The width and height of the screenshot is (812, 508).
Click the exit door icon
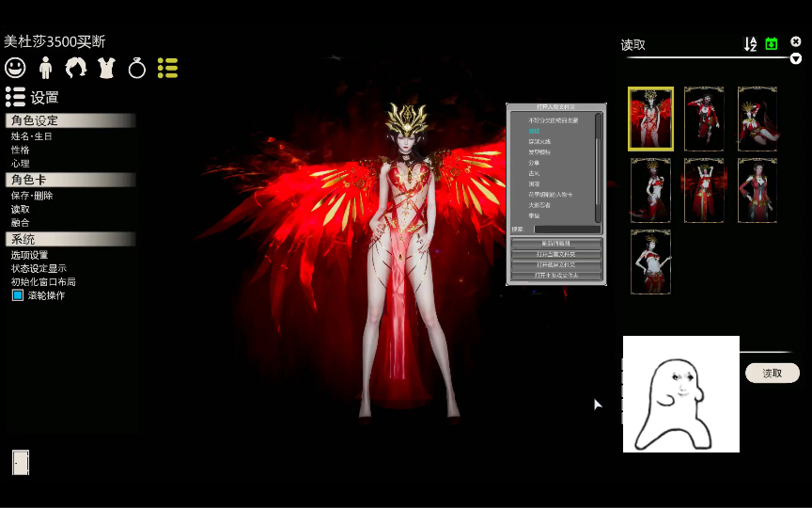coord(21,462)
